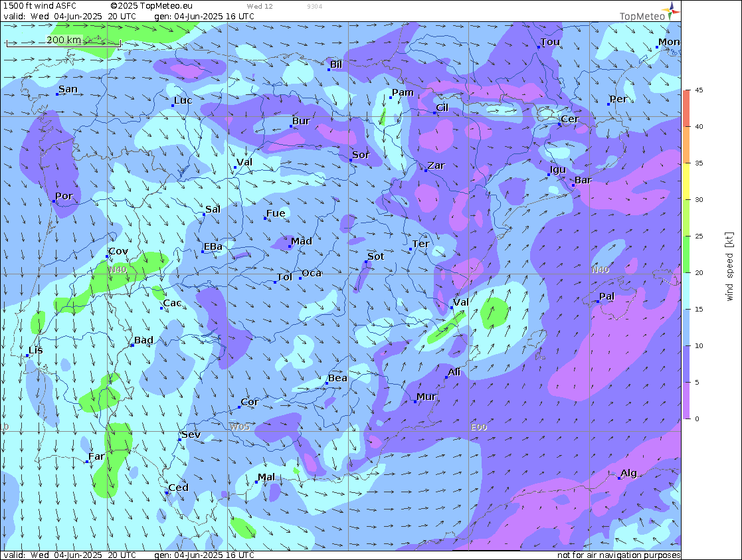Select the Igu city label
This screenshot has width=742, height=560.
558,169
